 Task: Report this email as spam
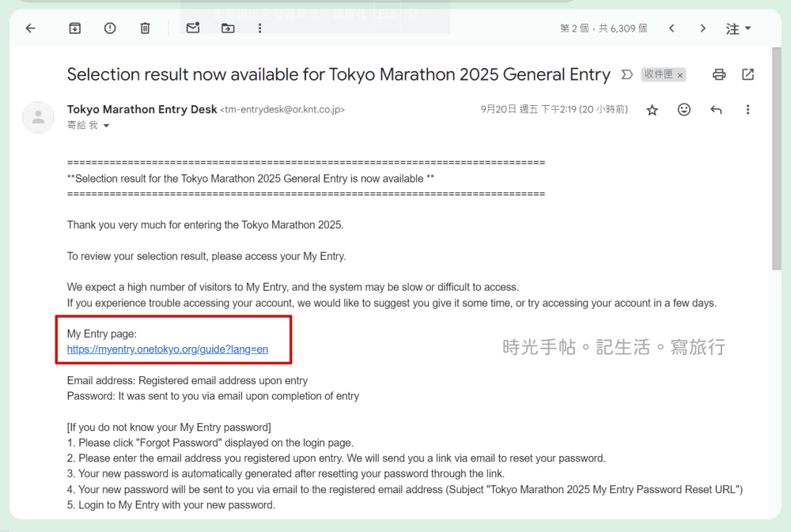pos(110,28)
